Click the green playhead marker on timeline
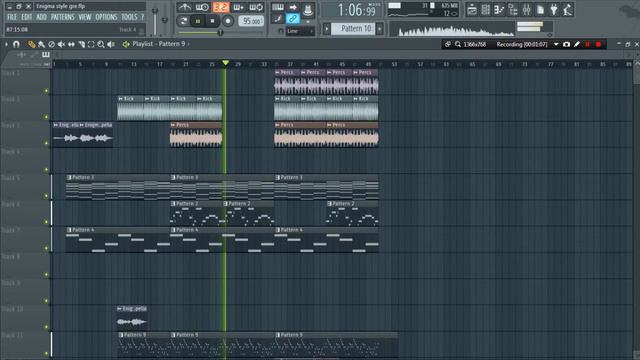The width and height of the screenshot is (640, 360). point(225,63)
